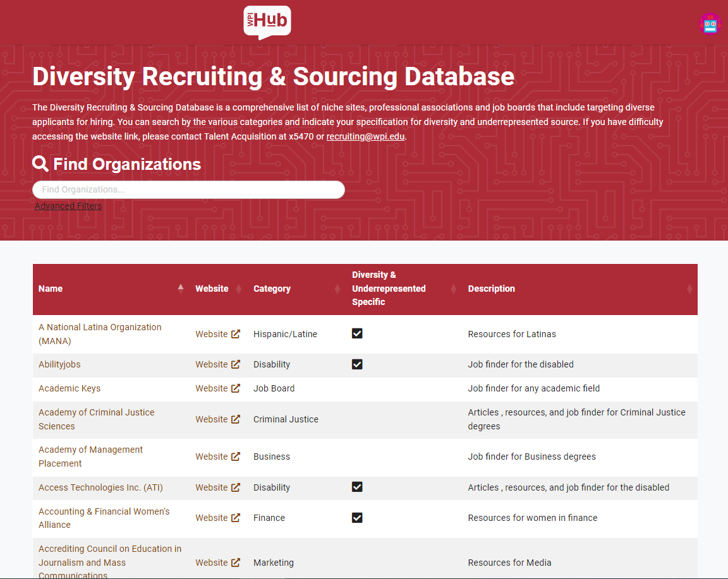The height and width of the screenshot is (579, 728).
Task: Open external link icon for Abilityjobs
Action: [236, 364]
